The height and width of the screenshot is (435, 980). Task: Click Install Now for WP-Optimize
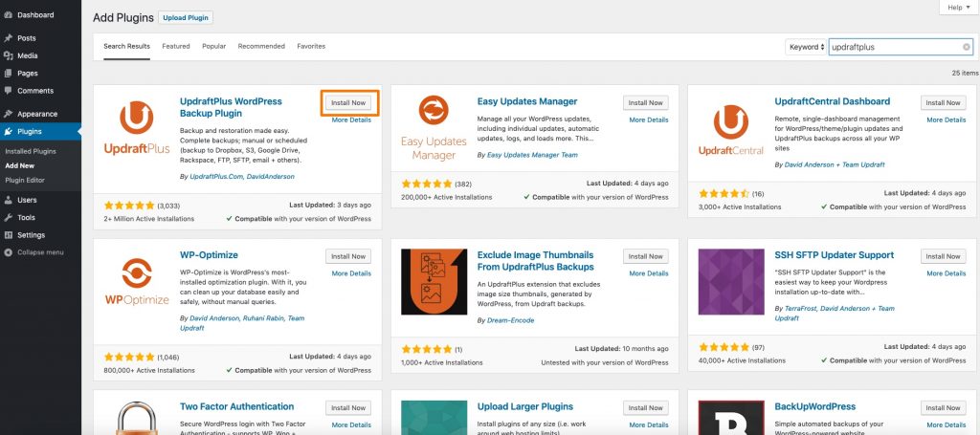click(348, 256)
